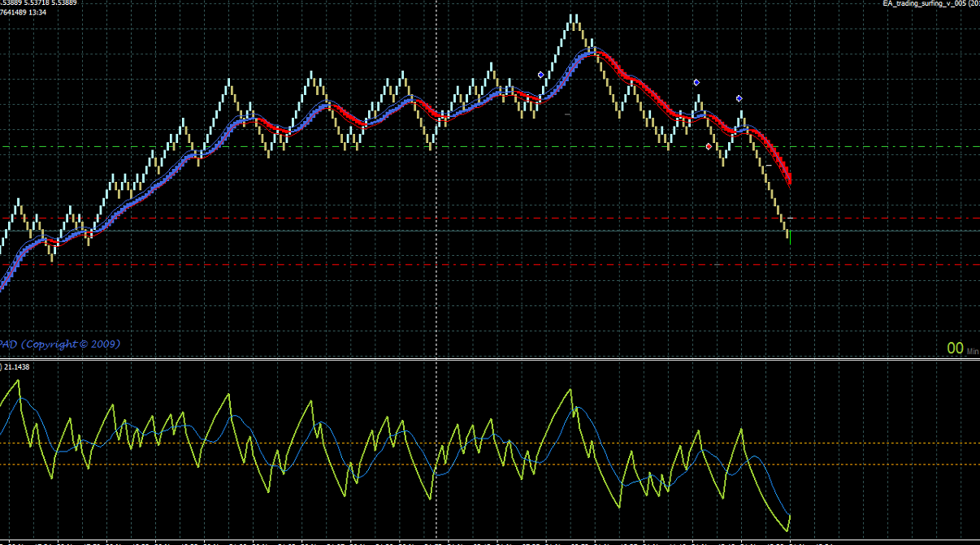Select the upper red dashed horizontal line
Image resolution: width=980 pixels, height=545 pixels.
490,218
